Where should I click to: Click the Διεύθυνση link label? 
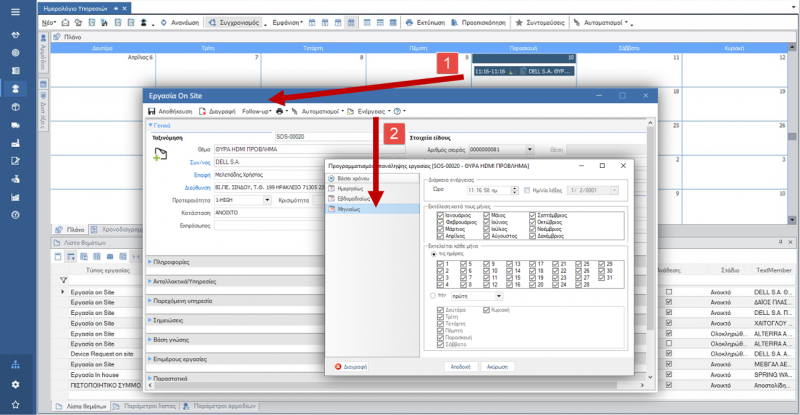point(197,187)
